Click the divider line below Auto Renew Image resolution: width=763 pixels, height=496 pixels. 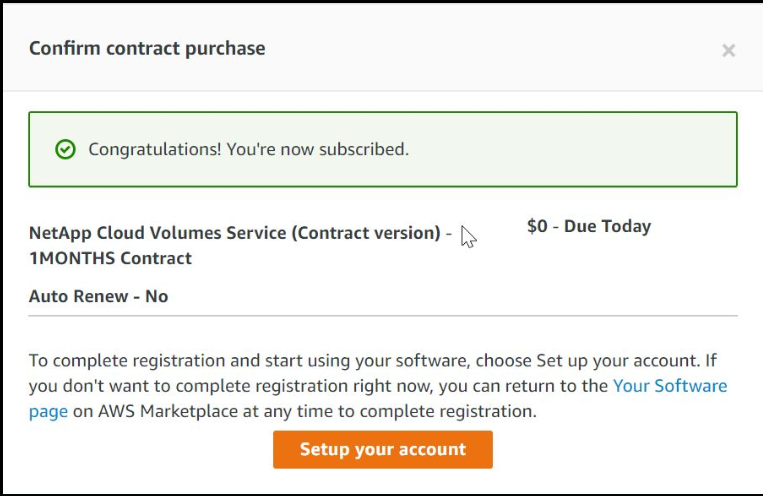pyautogui.click(x=383, y=316)
